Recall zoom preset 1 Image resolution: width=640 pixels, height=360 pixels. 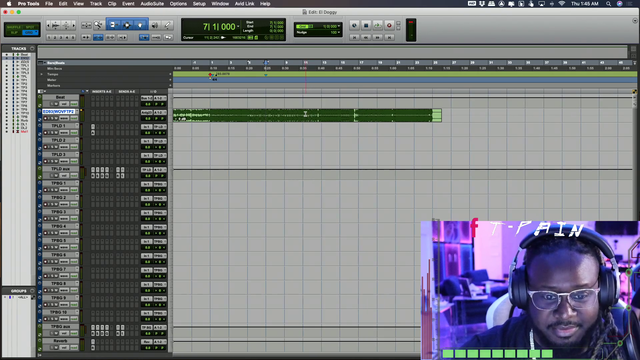coord(49,37)
